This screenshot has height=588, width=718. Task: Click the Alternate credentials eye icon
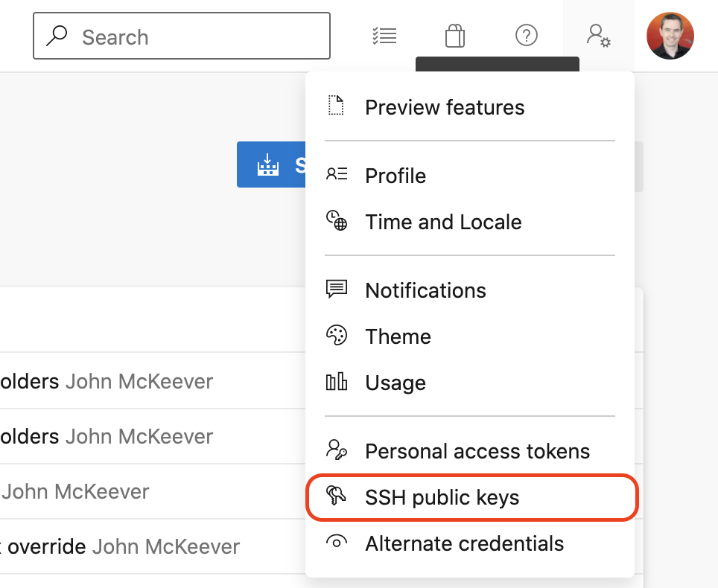pos(337,543)
